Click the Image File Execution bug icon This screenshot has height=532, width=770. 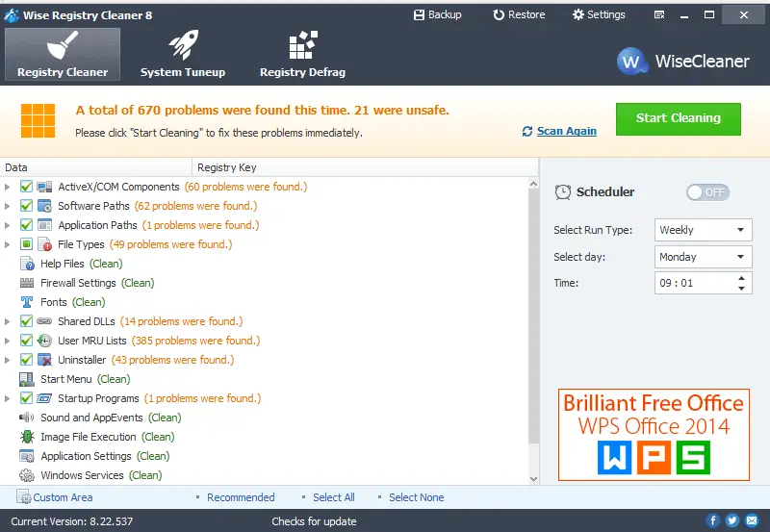tap(27, 437)
